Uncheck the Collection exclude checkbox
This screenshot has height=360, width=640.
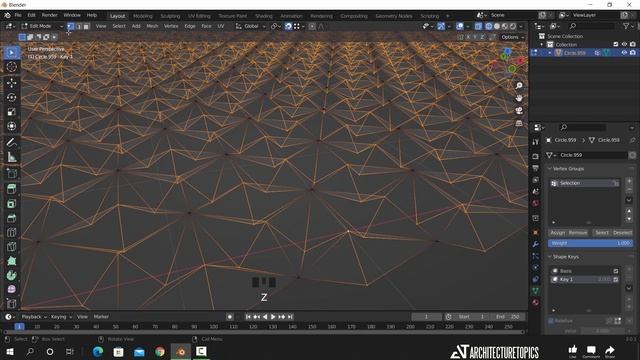coord(616,44)
